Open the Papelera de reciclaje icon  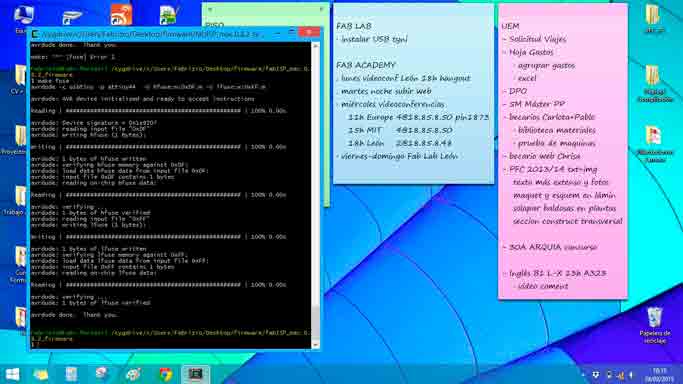point(655,325)
